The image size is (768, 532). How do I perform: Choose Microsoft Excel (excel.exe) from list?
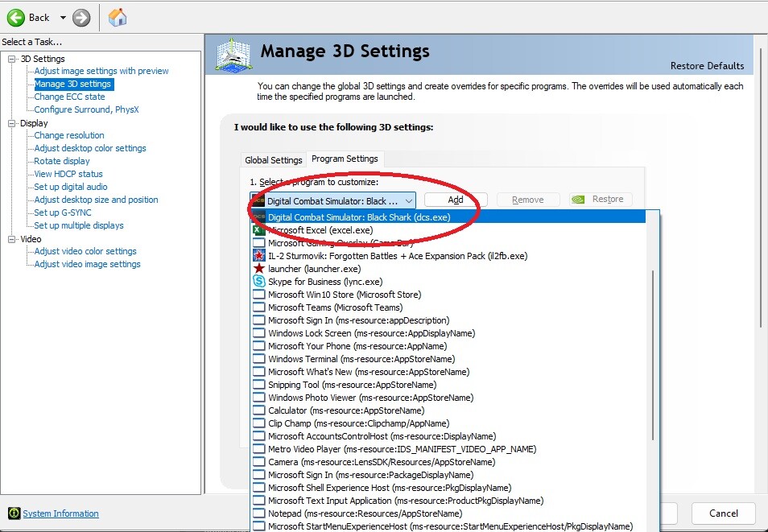coord(448,229)
